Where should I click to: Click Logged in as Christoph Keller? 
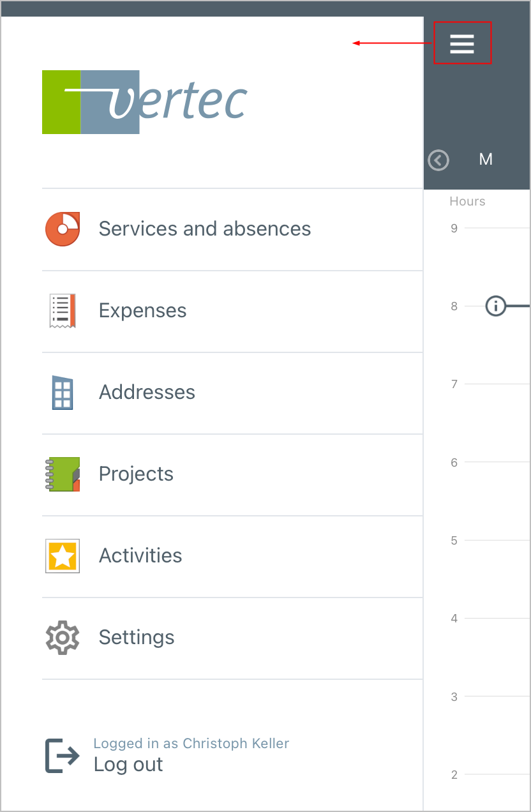(191, 744)
